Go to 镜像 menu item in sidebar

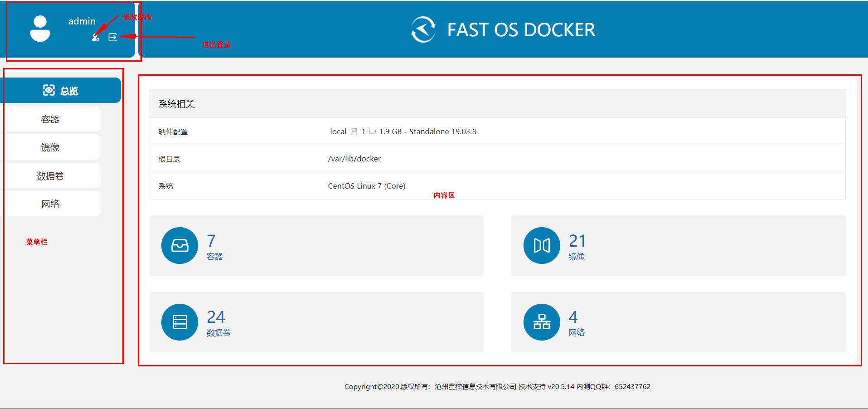click(x=50, y=147)
